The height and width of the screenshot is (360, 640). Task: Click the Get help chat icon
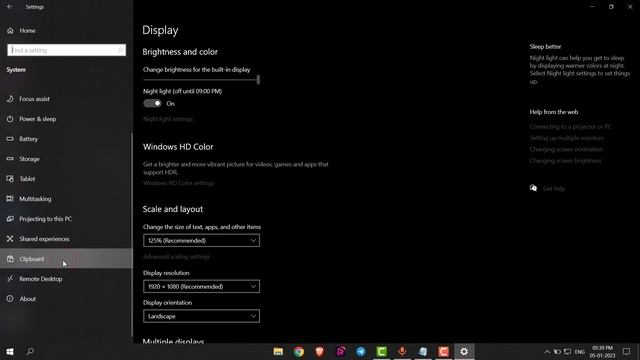[x=533, y=188]
